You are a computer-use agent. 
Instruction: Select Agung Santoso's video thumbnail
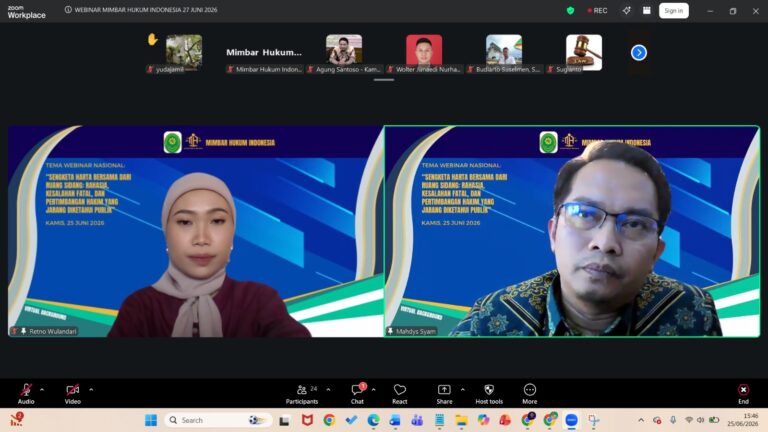pos(344,49)
